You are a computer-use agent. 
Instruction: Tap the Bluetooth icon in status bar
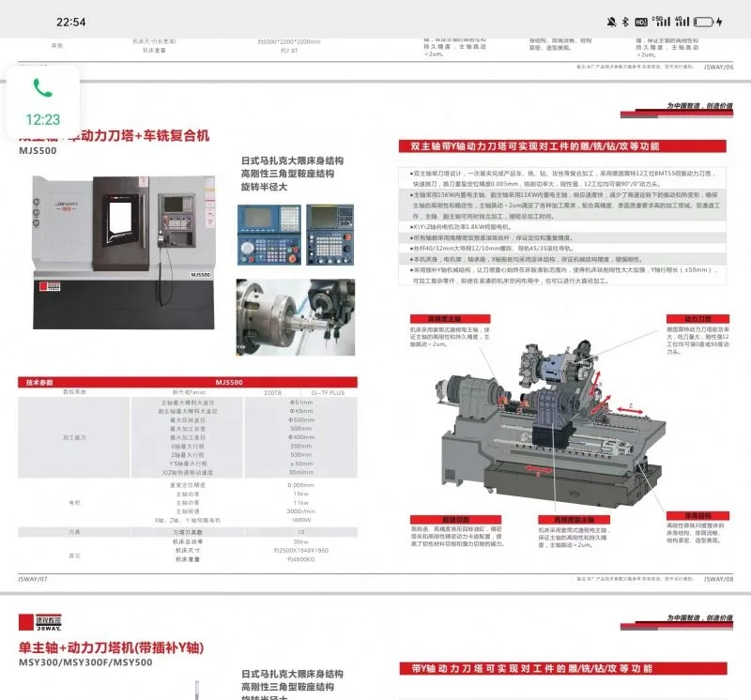pos(625,22)
